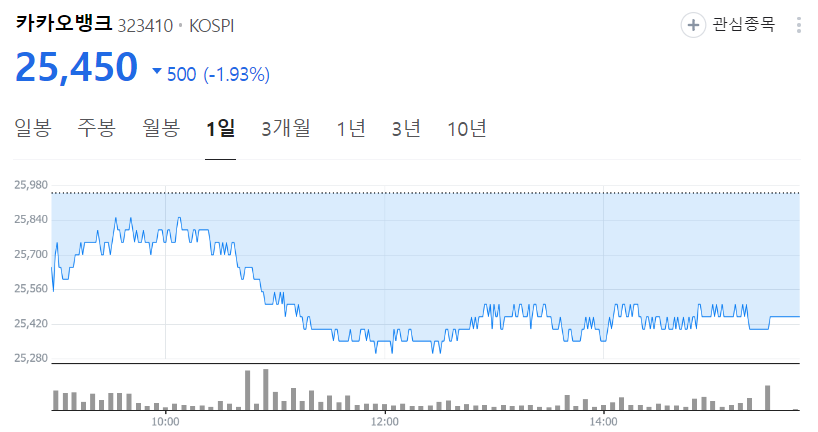Select the 3년 chart tab
The height and width of the screenshot is (432, 818).
(406, 128)
